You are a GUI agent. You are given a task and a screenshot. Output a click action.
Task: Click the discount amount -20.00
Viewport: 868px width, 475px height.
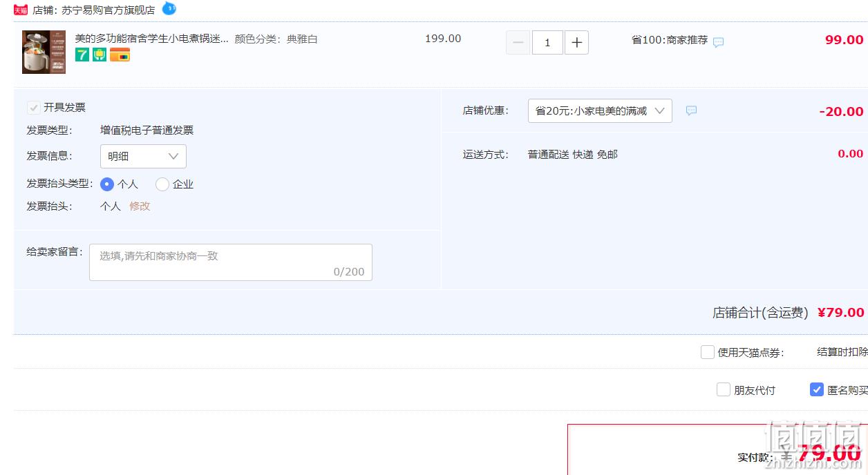pos(841,112)
